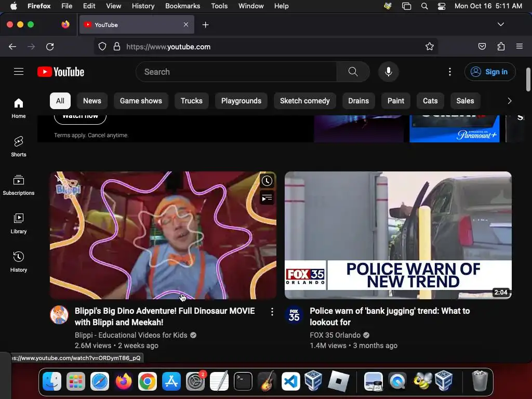Open Police warn of bank jugging title
The image size is (532, 399).
[x=390, y=316]
